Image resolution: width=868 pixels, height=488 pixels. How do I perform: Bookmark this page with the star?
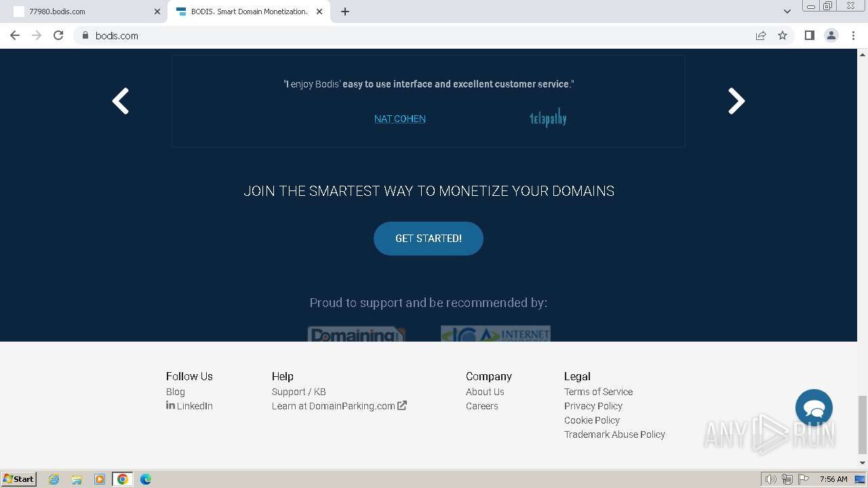(783, 35)
